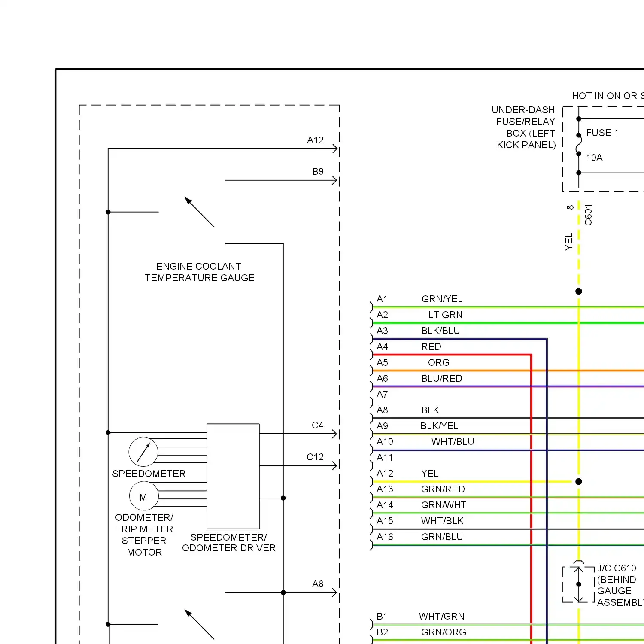Click the B9 terminal label
The image size is (644, 644).
pos(318,171)
